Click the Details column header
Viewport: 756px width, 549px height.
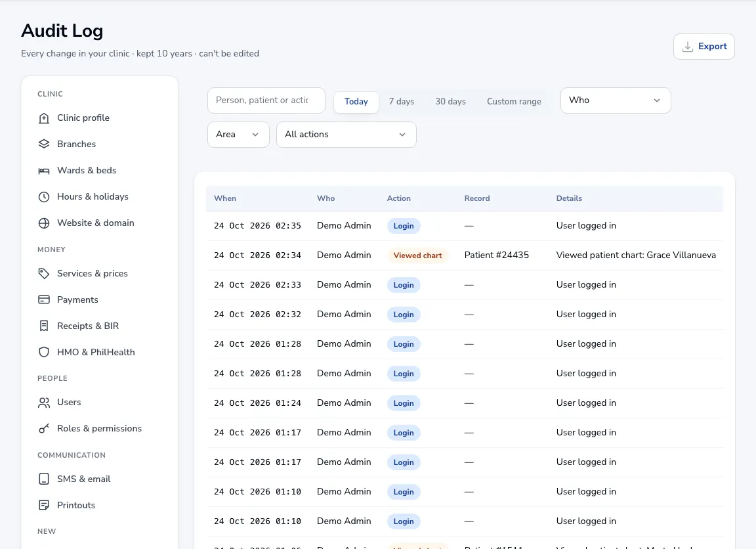[x=569, y=198]
